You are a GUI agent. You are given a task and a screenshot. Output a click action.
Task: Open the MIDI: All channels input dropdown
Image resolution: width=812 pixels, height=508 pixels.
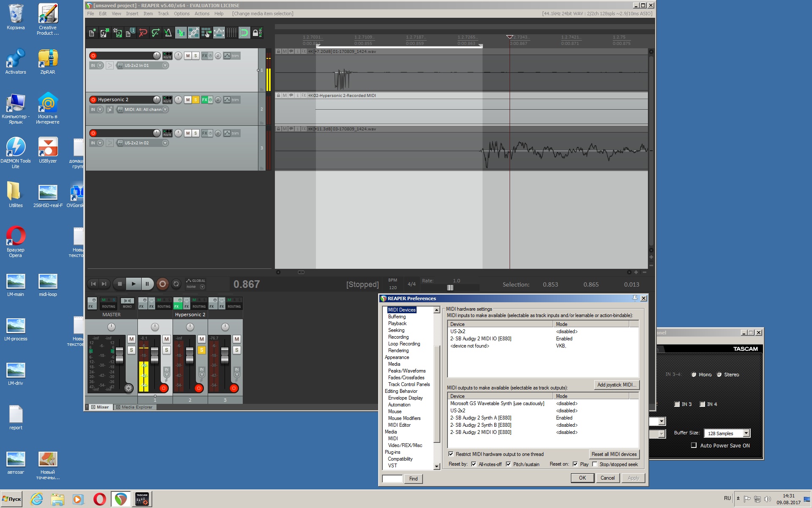tap(165, 110)
